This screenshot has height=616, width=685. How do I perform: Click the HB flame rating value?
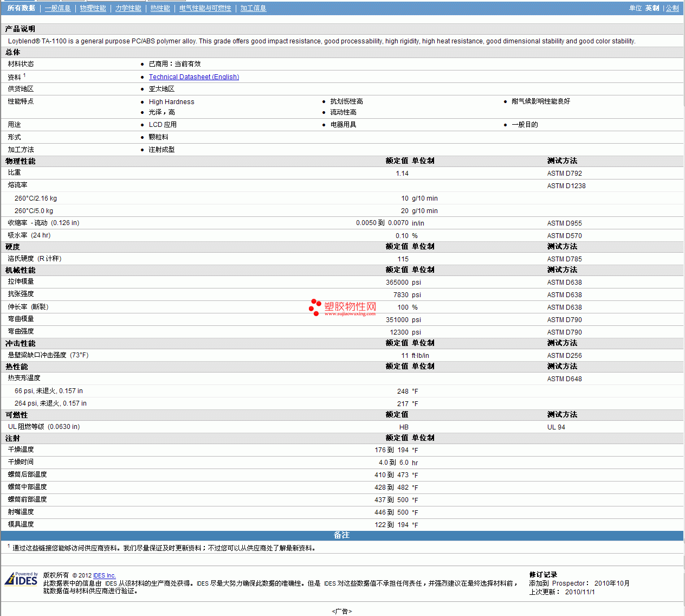(404, 427)
